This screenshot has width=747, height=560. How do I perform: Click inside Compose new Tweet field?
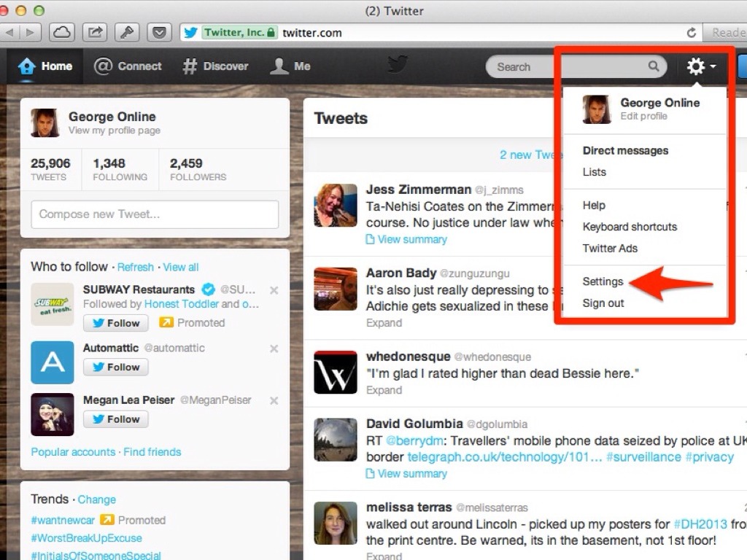155,214
